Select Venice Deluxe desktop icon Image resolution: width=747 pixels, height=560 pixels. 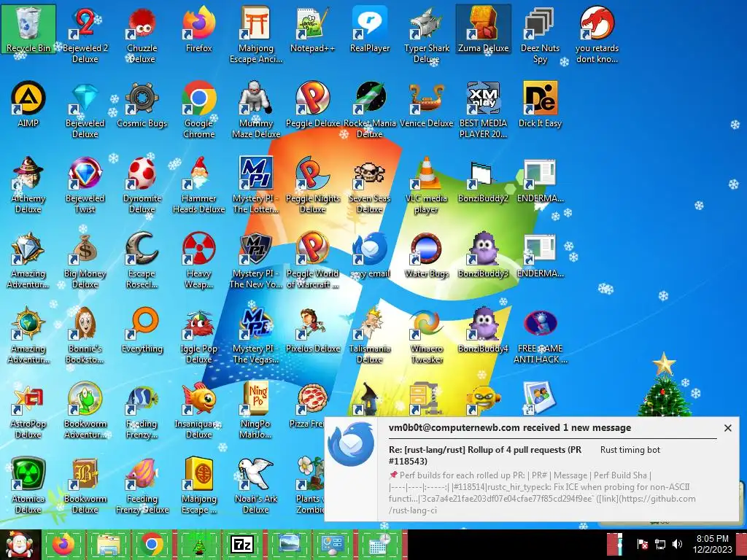[426, 105]
